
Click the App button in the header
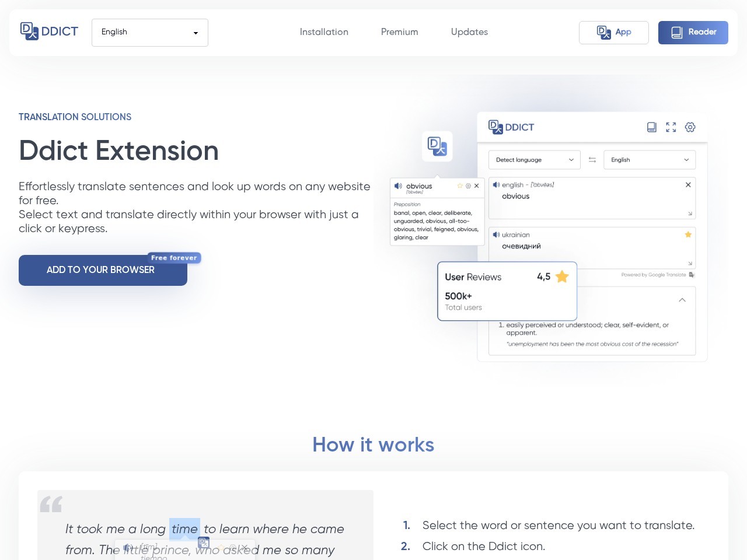pos(614,33)
